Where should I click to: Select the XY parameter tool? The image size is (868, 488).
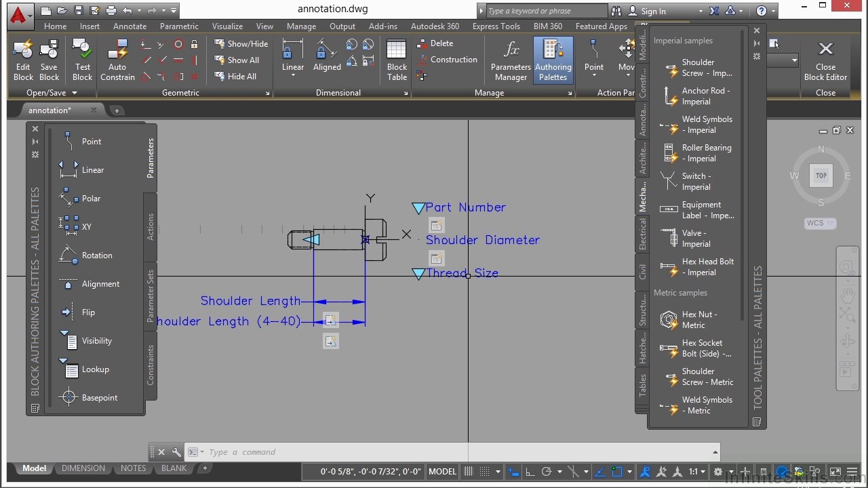76,226
